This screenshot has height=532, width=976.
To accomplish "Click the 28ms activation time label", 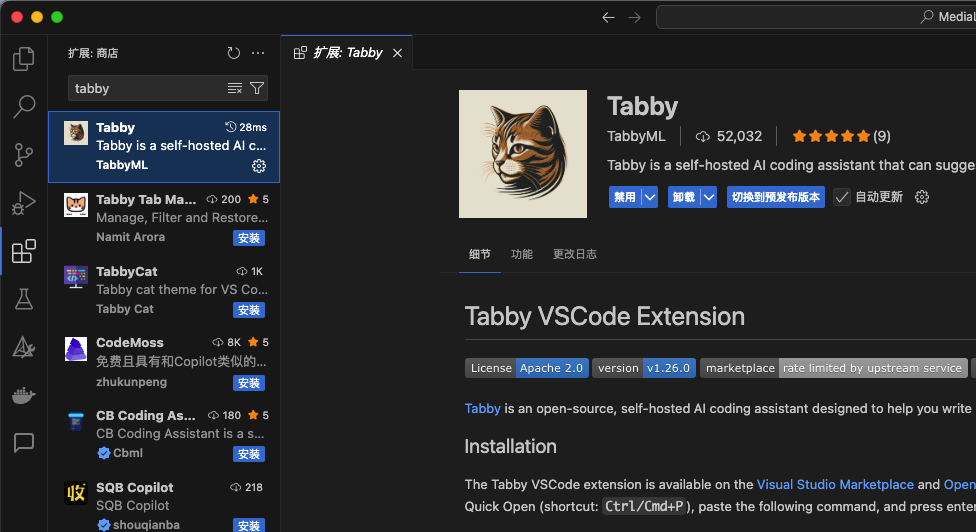I will 246,127.
